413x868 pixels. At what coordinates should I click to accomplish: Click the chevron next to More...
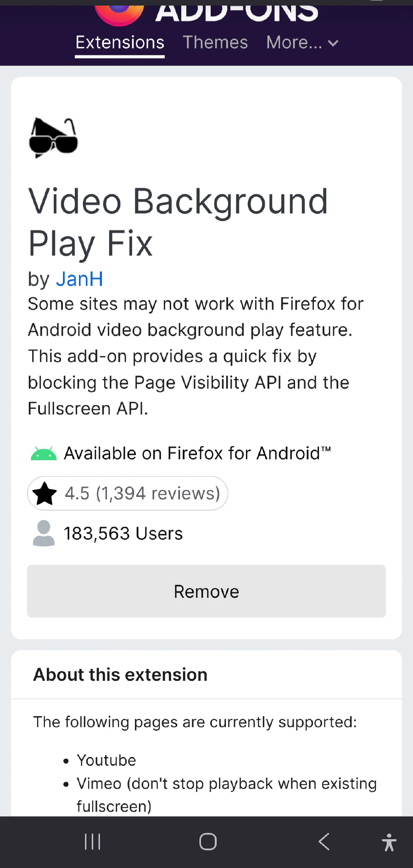(x=334, y=43)
